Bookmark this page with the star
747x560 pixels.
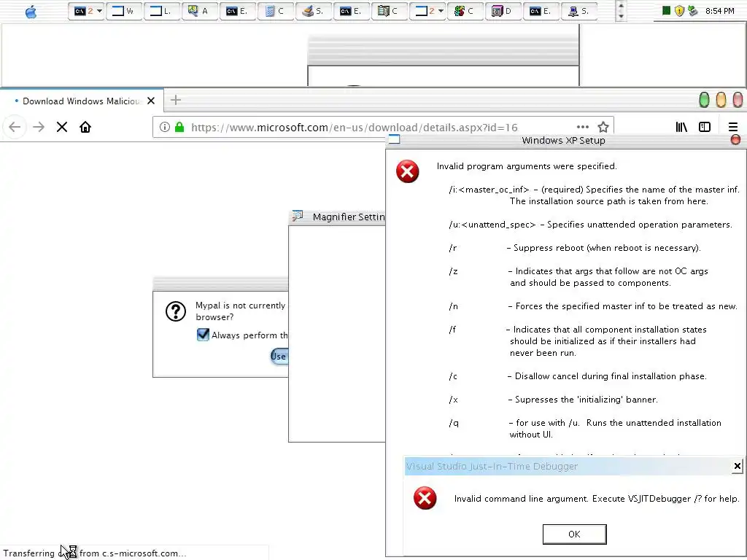(x=603, y=127)
